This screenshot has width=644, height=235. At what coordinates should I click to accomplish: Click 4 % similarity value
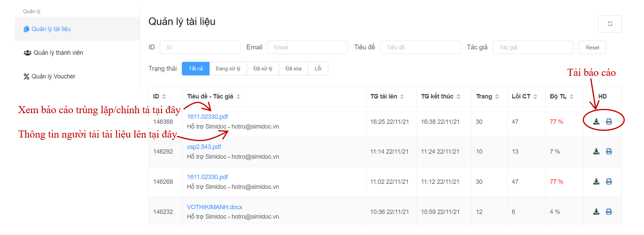click(555, 212)
